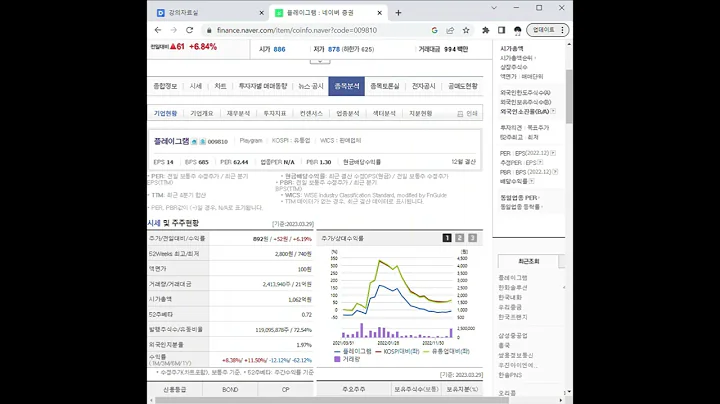Select the 재무분석 sub-tab
The image size is (720, 404).
pos(238,113)
